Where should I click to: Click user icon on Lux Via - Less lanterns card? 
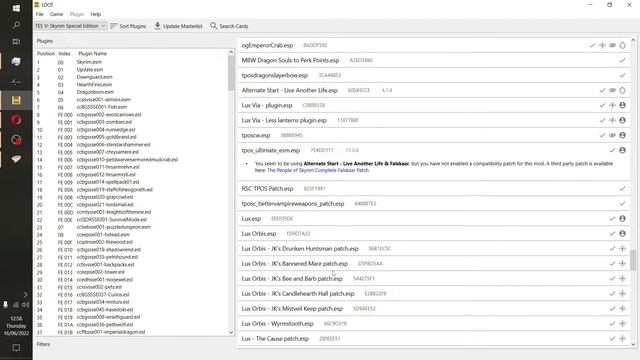(x=622, y=120)
